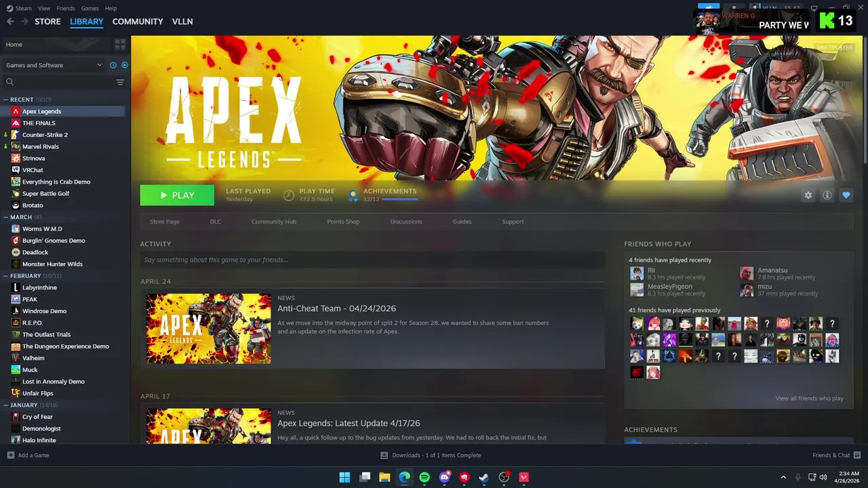Go forward with the right arrow

pos(24,22)
